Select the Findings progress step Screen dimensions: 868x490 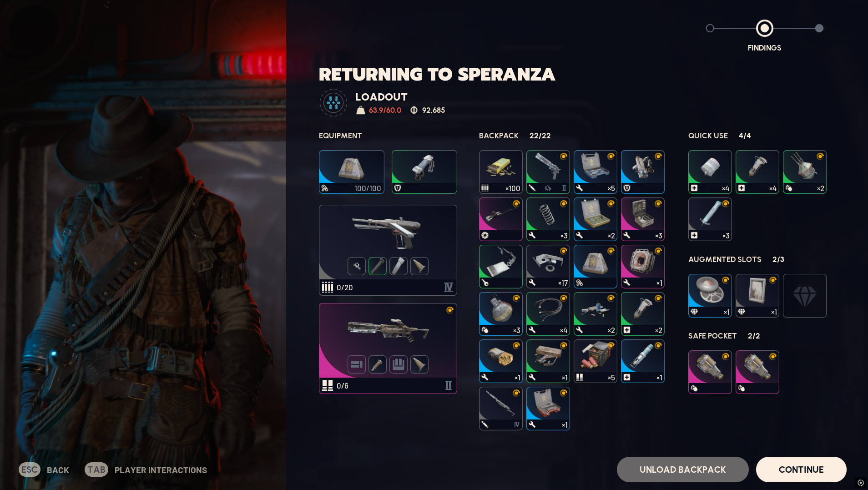point(764,28)
